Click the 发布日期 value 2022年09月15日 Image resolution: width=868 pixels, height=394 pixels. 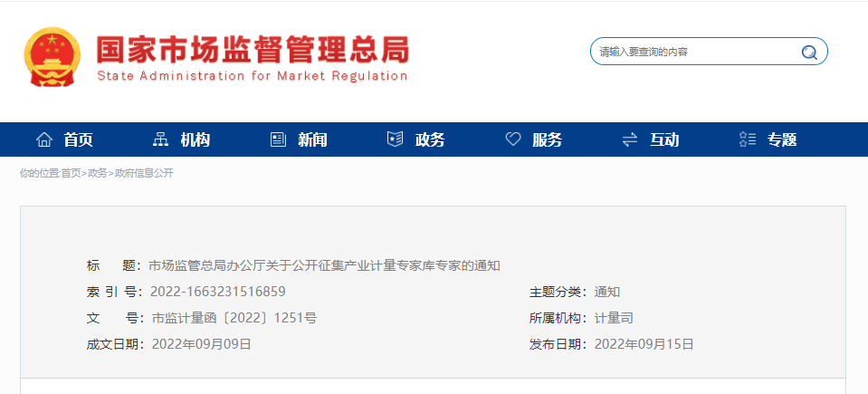click(x=644, y=345)
